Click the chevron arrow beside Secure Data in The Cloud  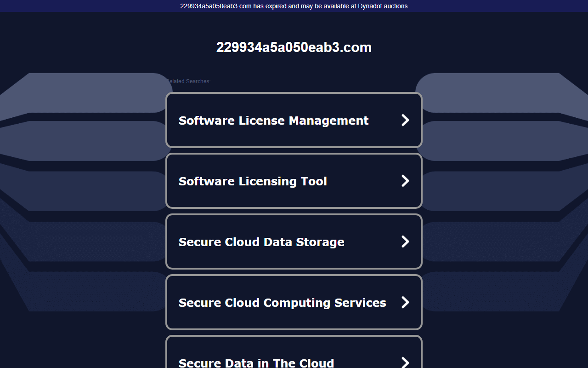coord(405,362)
